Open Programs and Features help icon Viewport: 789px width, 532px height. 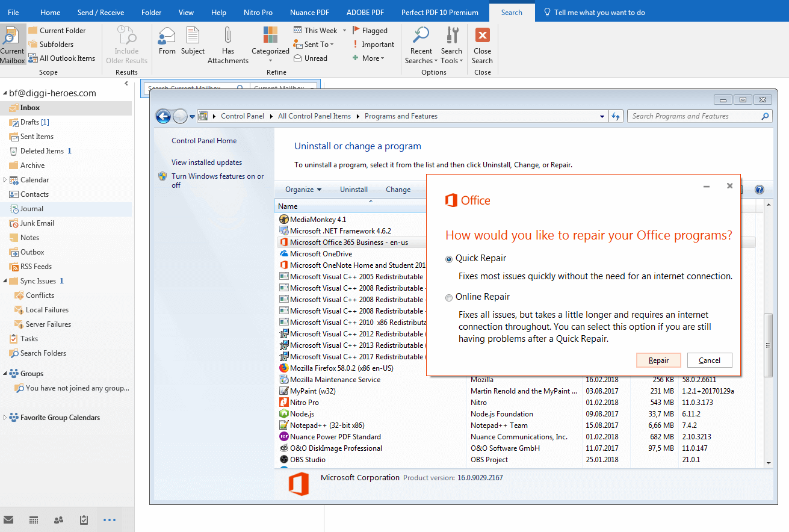(x=759, y=190)
